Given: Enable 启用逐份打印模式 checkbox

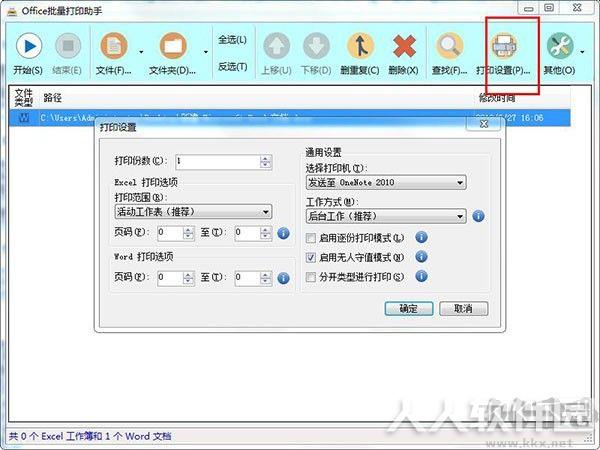Looking at the screenshot, I should pyautogui.click(x=311, y=238).
